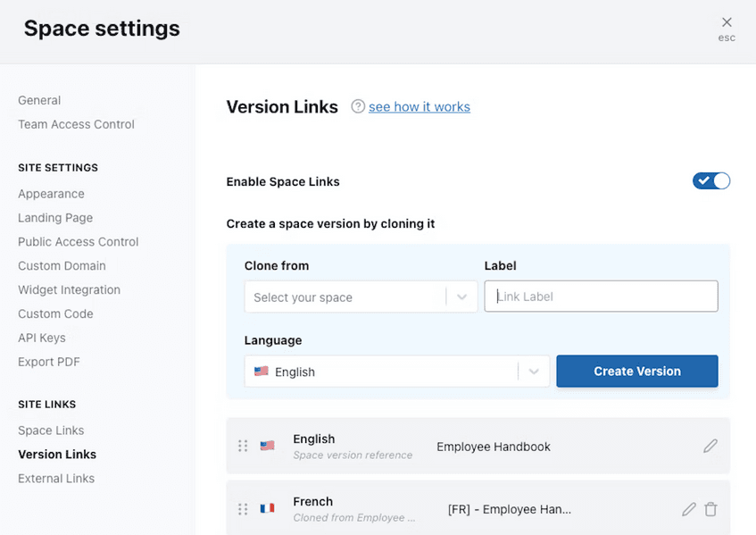
Task: Click the pencil edit icon for English version
Action: coord(710,446)
